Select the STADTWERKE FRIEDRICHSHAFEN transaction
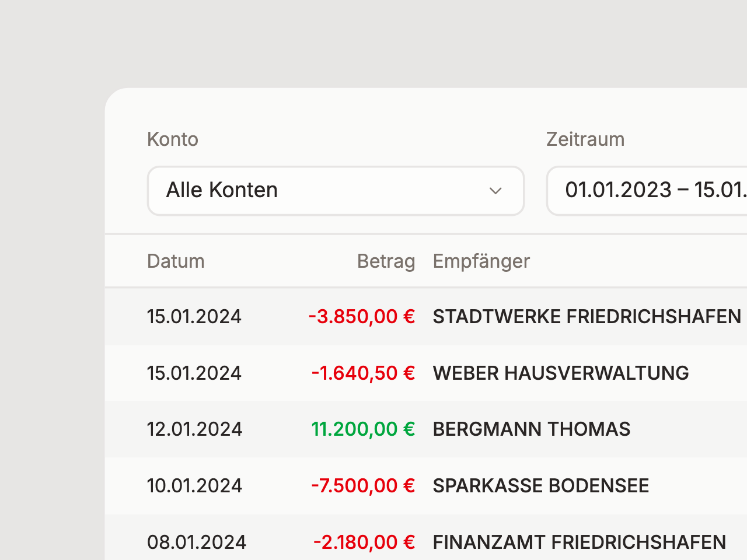Screen dimensions: 747x560 (x=587, y=316)
